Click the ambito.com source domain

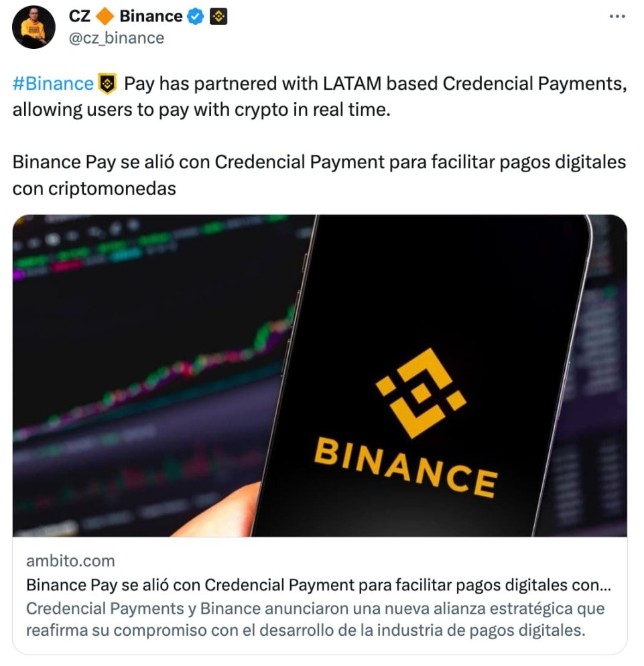click(x=70, y=561)
